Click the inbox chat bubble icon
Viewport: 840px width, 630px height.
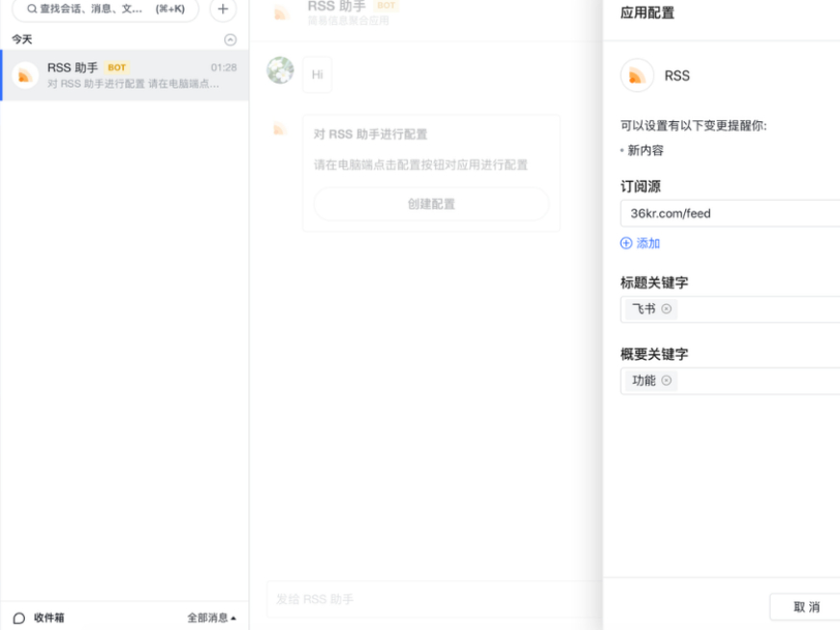[18, 618]
